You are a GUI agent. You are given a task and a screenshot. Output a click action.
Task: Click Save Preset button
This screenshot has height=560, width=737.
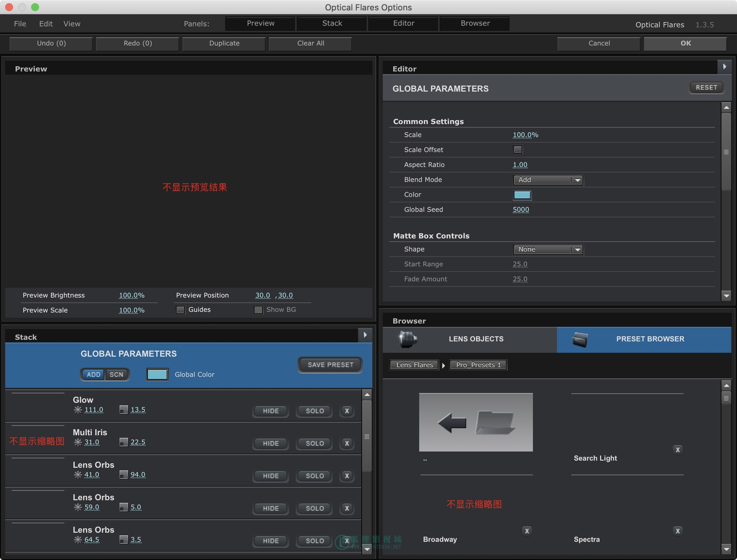click(x=330, y=365)
